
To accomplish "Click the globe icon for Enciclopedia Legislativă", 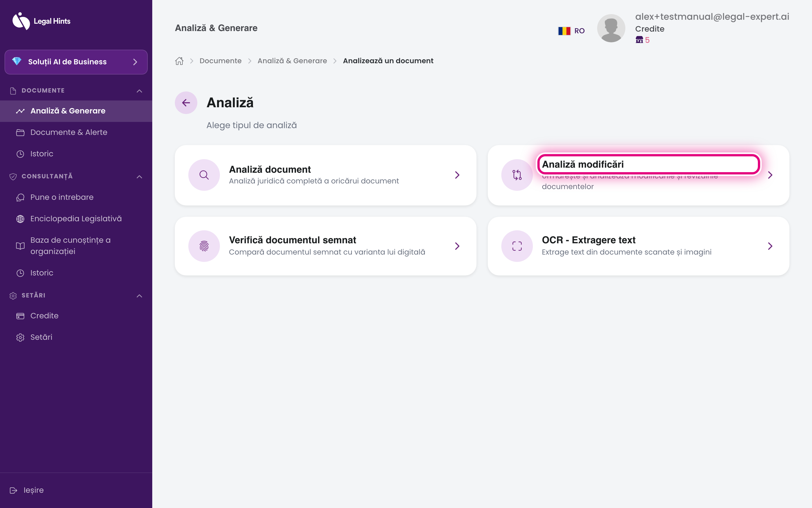I will 20,219.
